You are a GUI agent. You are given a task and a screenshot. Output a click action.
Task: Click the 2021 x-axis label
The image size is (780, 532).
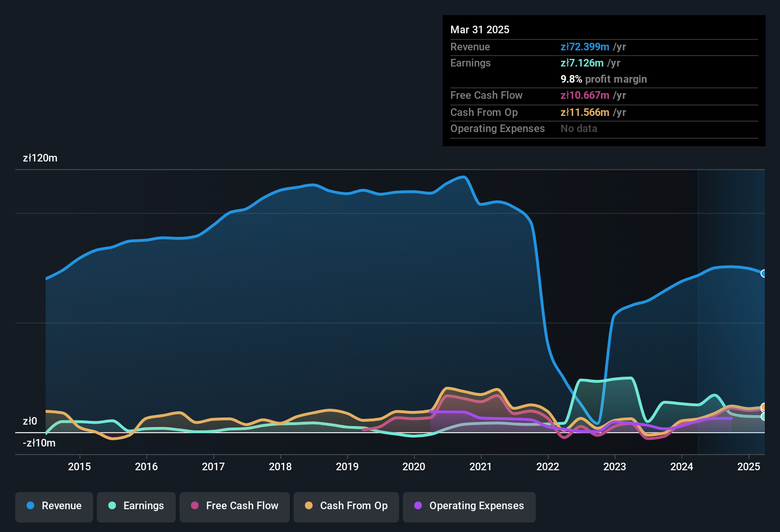click(481, 466)
